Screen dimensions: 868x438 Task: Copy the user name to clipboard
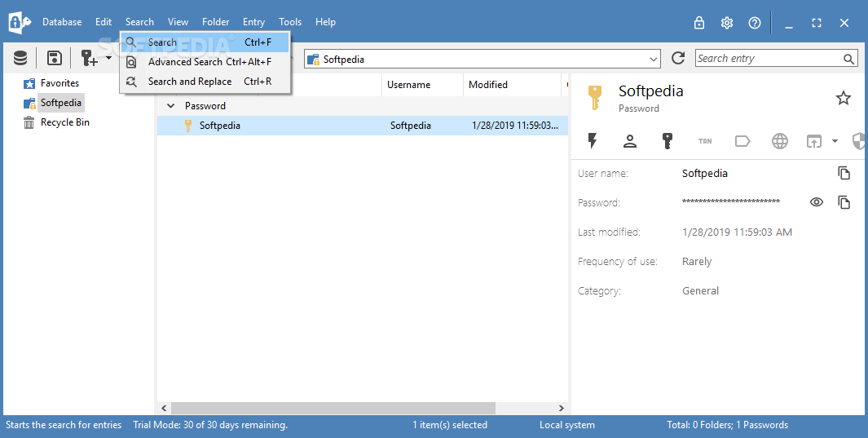point(844,173)
